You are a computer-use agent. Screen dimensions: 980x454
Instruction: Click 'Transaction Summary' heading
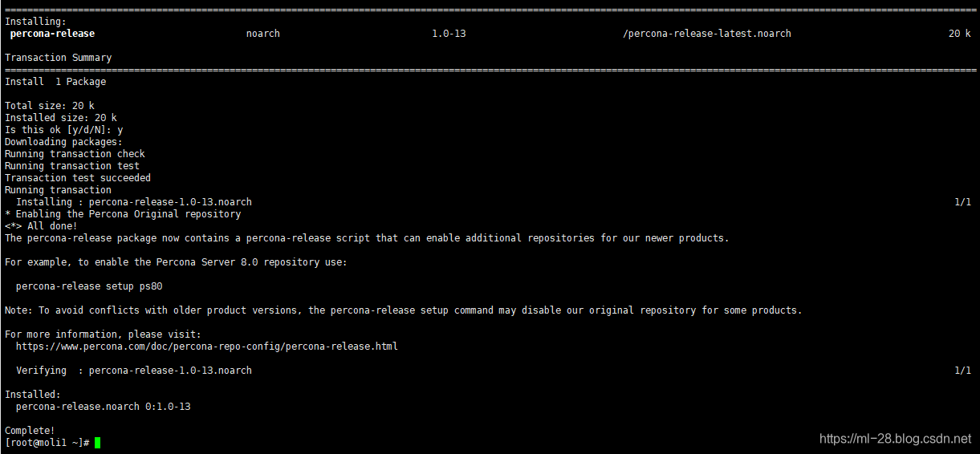pos(59,58)
